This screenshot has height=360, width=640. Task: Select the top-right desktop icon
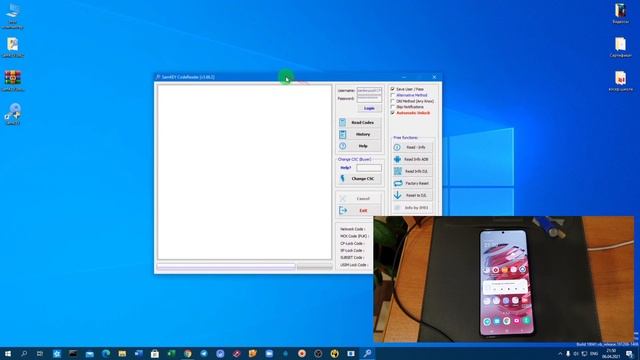click(620, 13)
